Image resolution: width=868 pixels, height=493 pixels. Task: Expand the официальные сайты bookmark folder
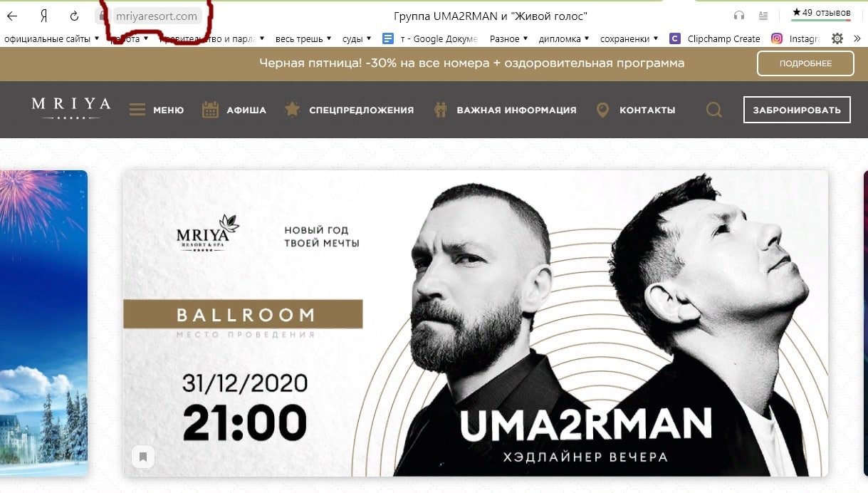[51, 38]
